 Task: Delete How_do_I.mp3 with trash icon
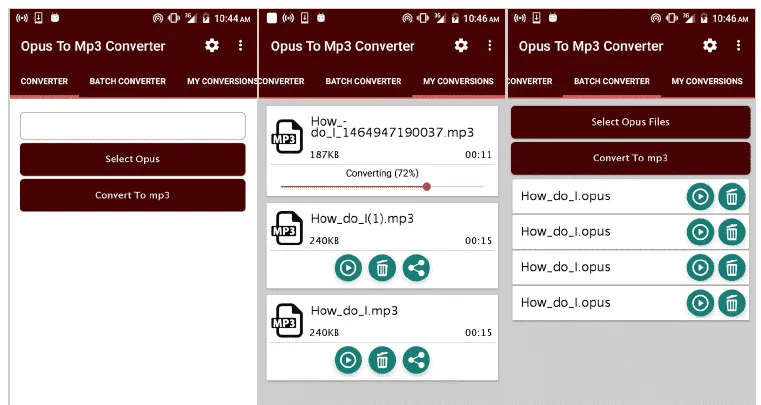click(382, 360)
